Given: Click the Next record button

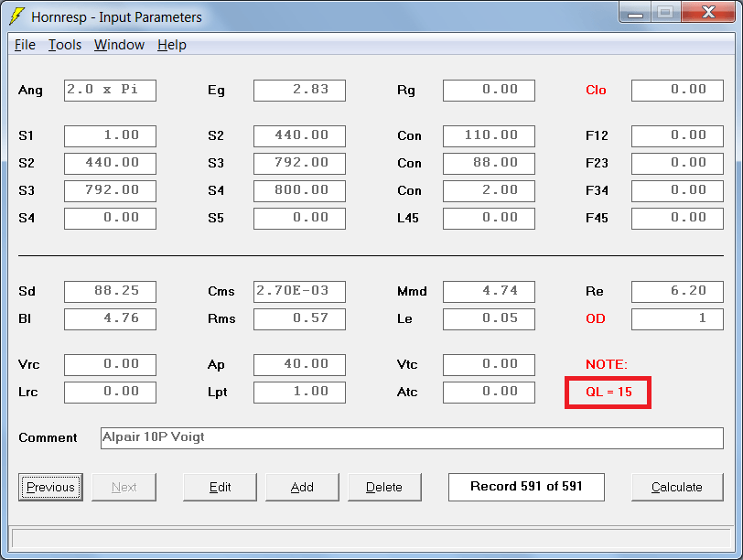Looking at the screenshot, I should coord(124,487).
